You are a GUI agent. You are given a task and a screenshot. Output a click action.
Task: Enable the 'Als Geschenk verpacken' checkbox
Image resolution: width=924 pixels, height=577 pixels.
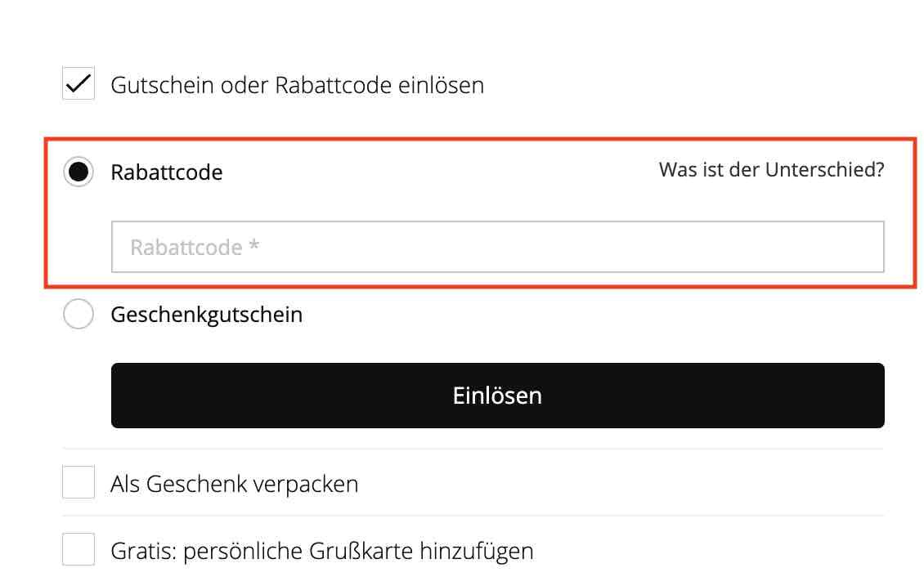pyautogui.click(x=78, y=482)
